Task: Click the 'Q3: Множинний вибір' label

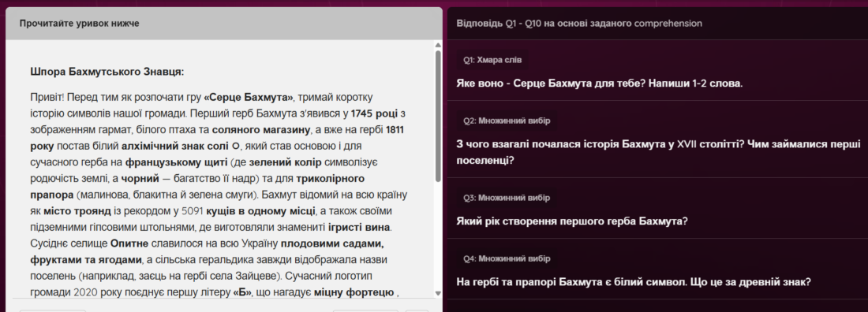Action: click(x=507, y=198)
